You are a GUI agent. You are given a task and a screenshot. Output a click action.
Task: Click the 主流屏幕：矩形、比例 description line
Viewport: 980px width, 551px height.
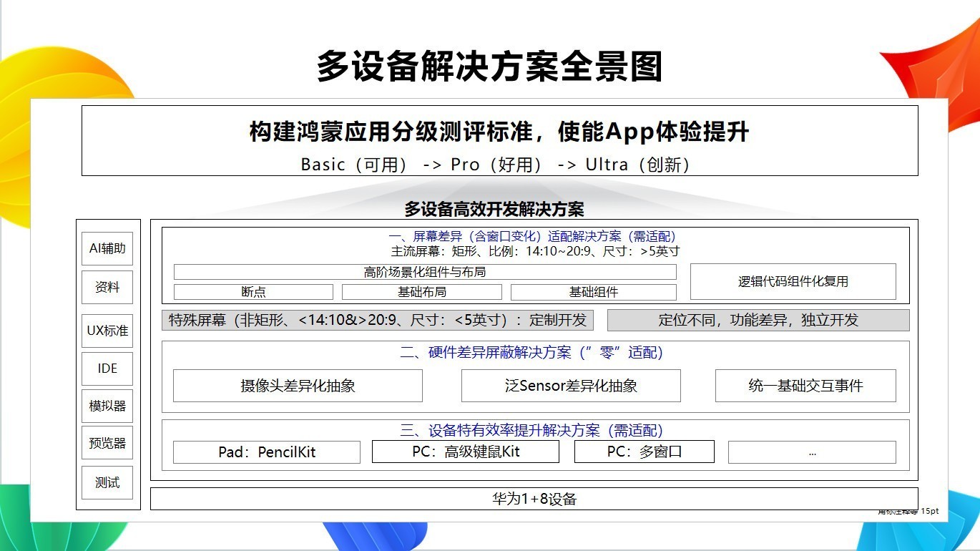coord(535,251)
